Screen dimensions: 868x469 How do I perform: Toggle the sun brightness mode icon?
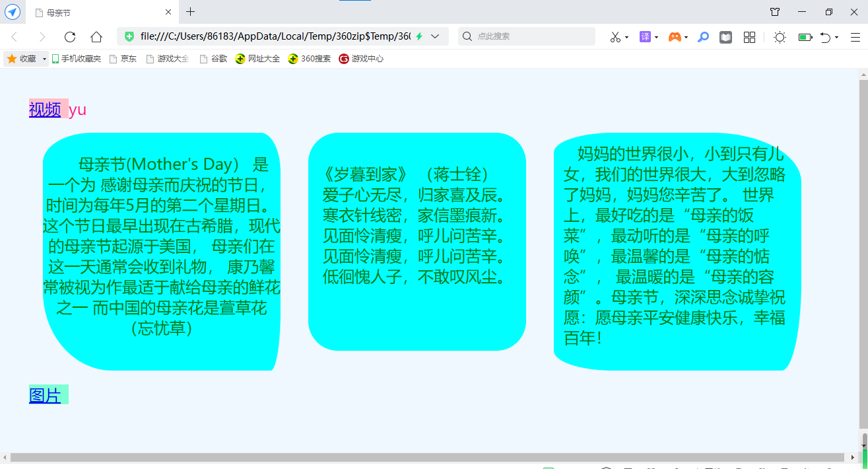pos(780,37)
